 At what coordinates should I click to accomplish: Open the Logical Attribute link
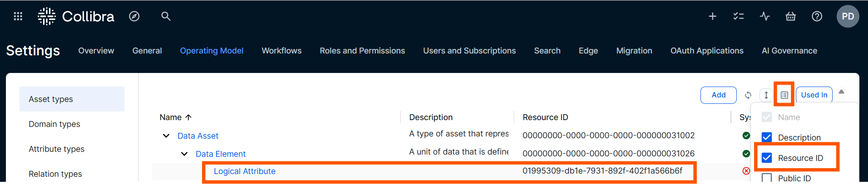[x=245, y=171]
